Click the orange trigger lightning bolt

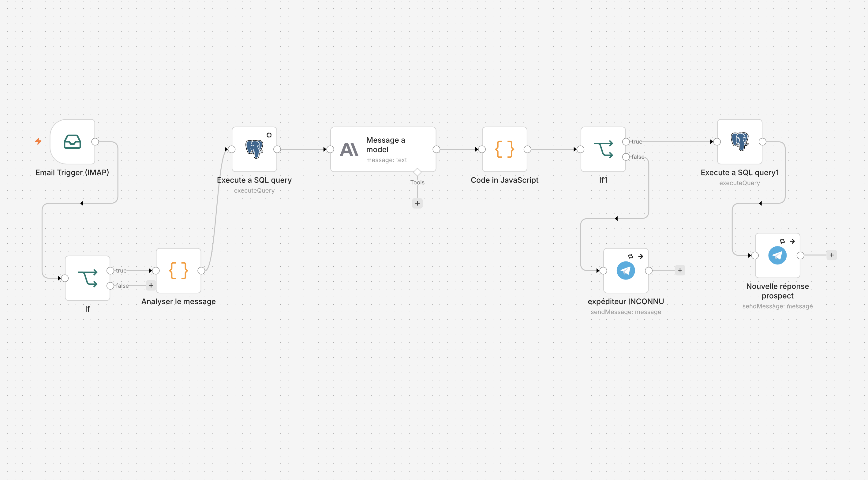pos(39,141)
